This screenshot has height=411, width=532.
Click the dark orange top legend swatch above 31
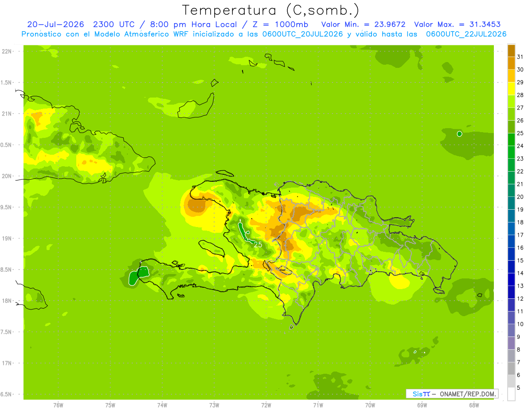pyautogui.click(x=511, y=51)
